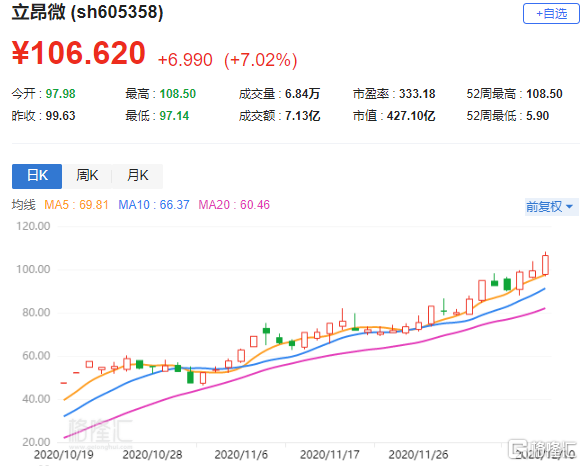This screenshot has width=583, height=466.
Task: Click the 100.00 y-axis label
Action: pos(33,269)
